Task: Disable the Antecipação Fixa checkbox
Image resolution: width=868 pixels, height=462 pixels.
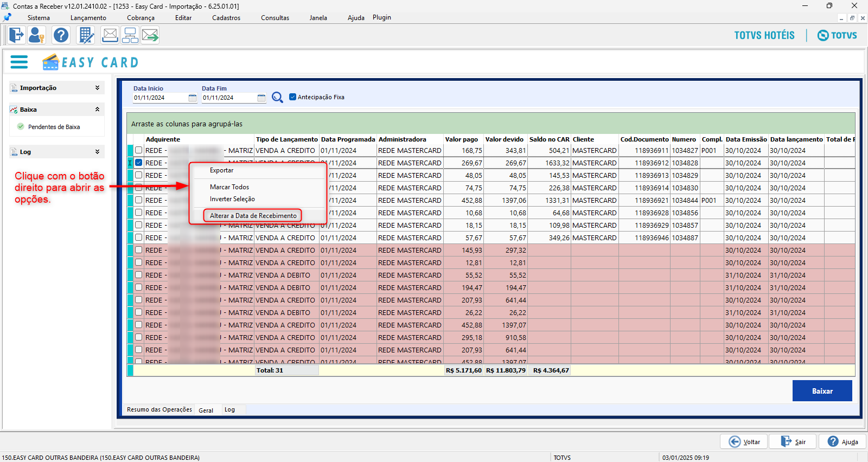Action: tap(293, 97)
